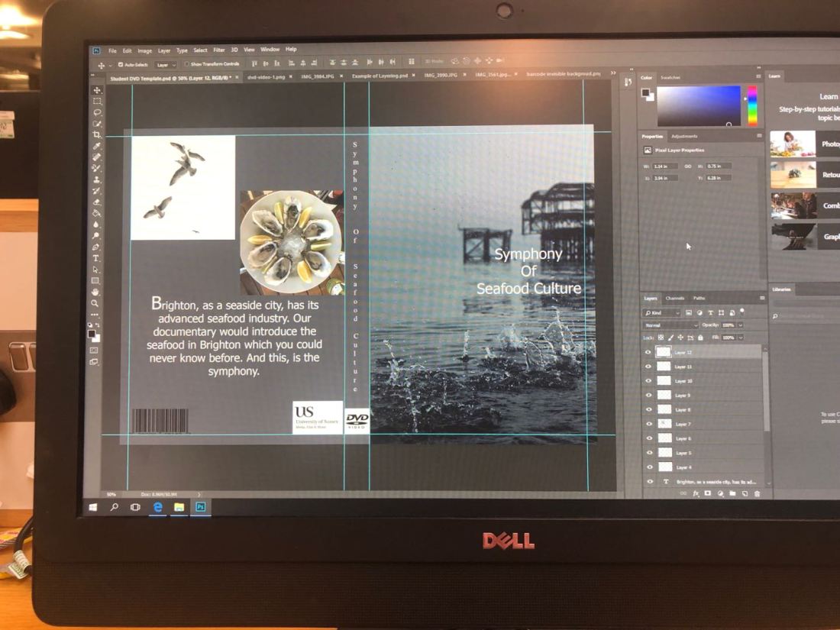Open the Filter menu
The height and width of the screenshot is (630, 840).
219,50
